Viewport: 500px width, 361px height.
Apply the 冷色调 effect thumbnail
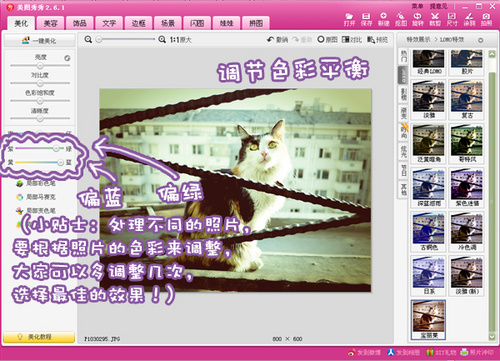tap(466, 232)
